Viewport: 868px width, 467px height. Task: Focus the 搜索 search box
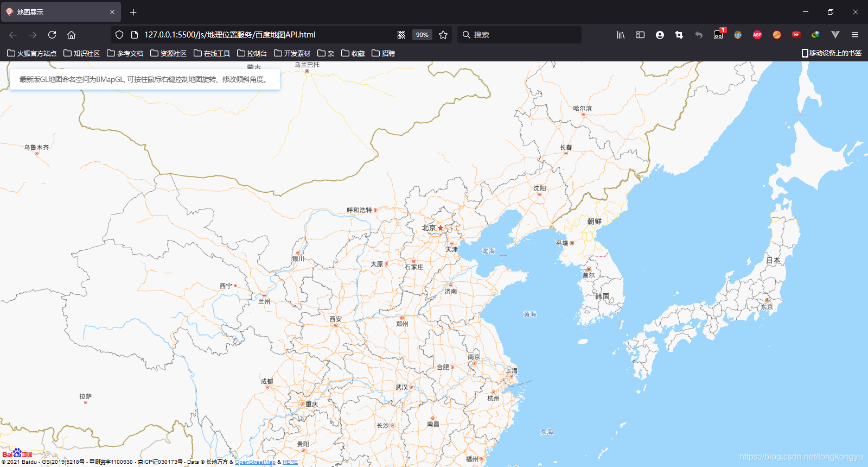[x=519, y=35]
